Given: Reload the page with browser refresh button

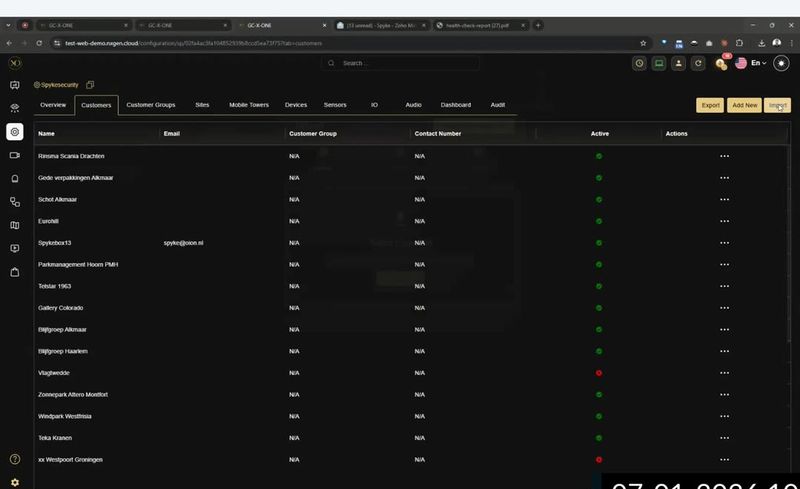Looking at the screenshot, I should point(39,43).
